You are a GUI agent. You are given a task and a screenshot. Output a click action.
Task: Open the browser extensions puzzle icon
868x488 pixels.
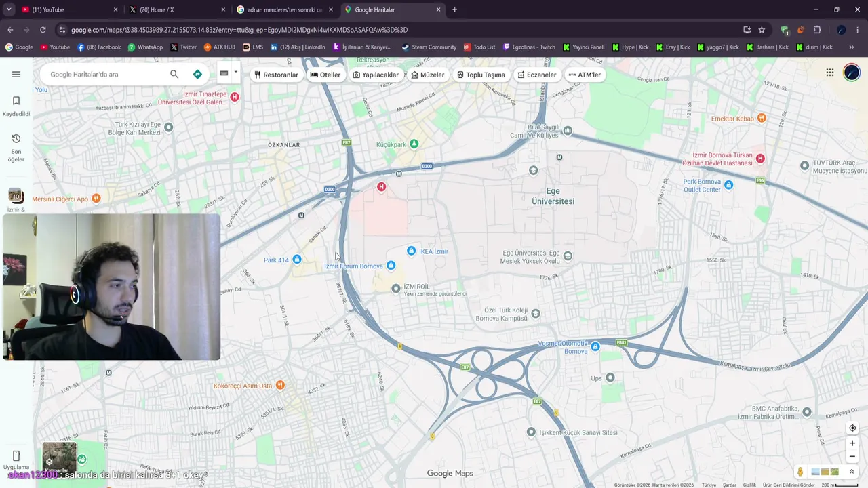(817, 30)
